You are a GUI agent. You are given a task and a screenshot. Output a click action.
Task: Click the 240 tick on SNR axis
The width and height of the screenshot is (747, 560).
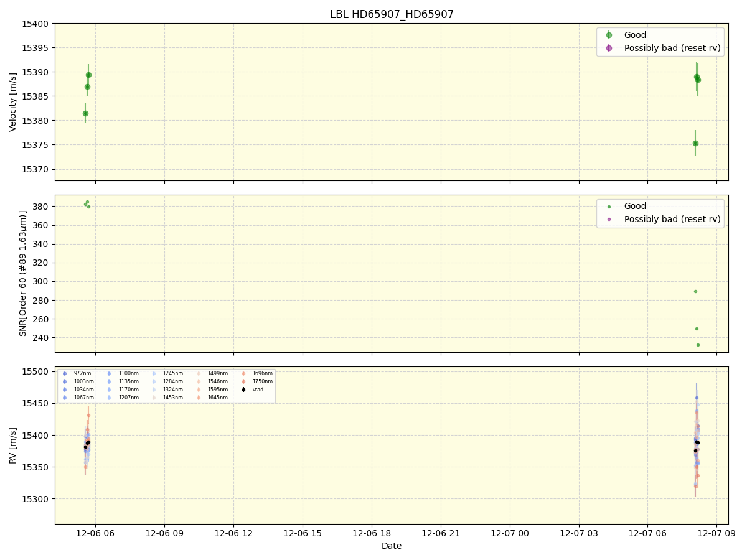click(41, 338)
